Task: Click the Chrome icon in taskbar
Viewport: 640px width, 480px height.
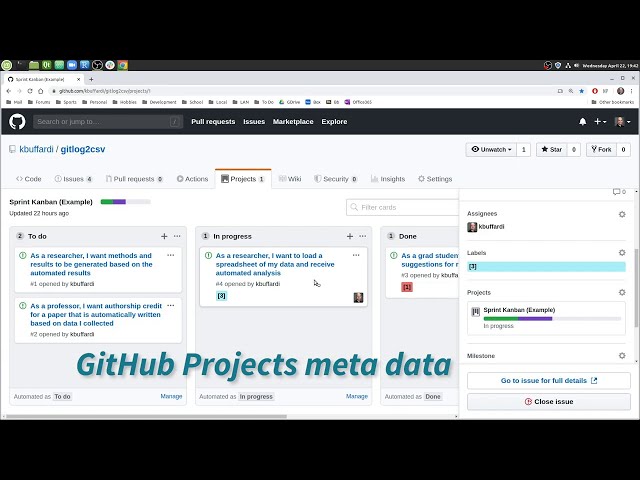Action: [x=122, y=65]
